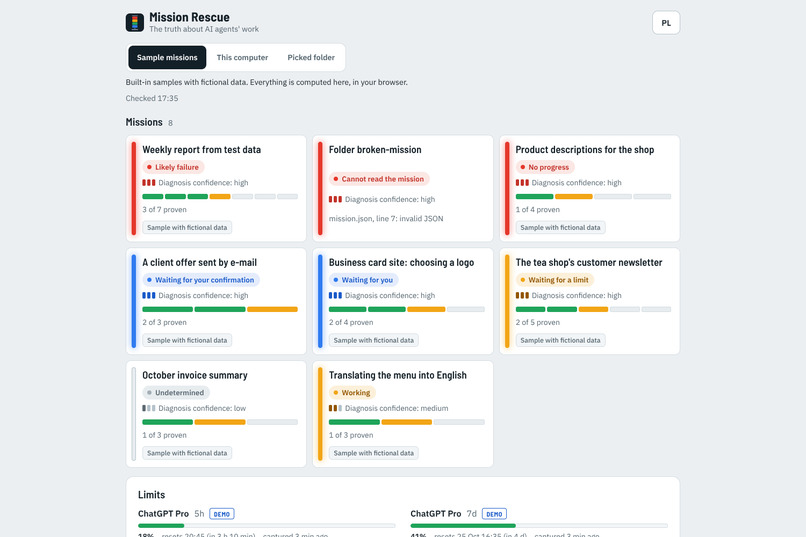Image resolution: width=806 pixels, height=537 pixels.
Task: Click the October invoice summary progress bar
Action: pyautogui.click(x=220, y=422)
